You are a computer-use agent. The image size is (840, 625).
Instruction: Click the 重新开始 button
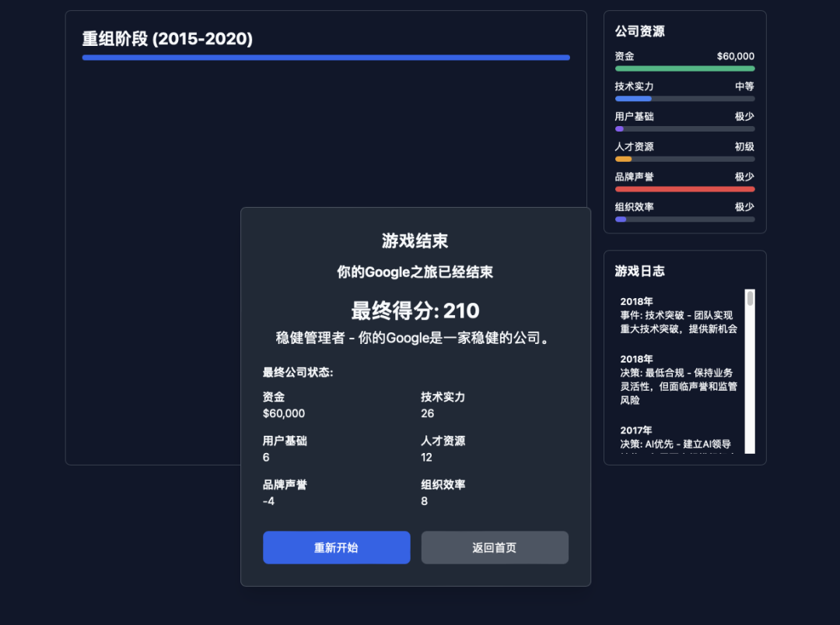[336, 547]
